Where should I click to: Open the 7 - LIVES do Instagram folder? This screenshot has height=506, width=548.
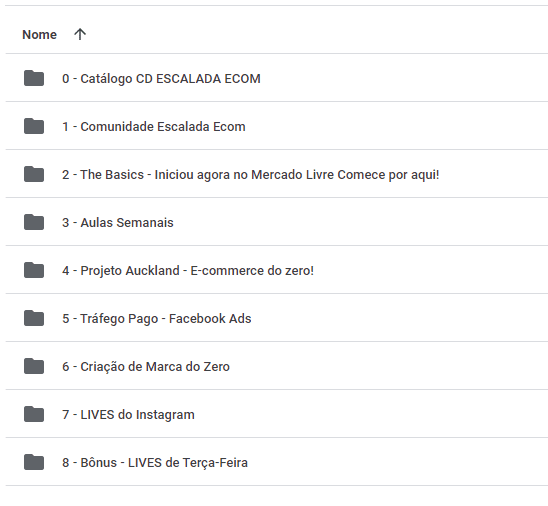[x=128, y=415]
